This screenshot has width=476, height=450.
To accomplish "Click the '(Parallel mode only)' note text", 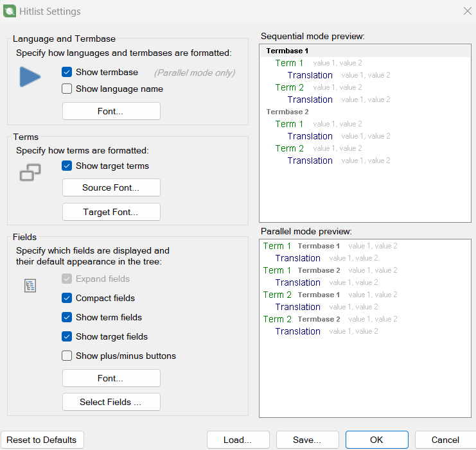I will (195, 73).
